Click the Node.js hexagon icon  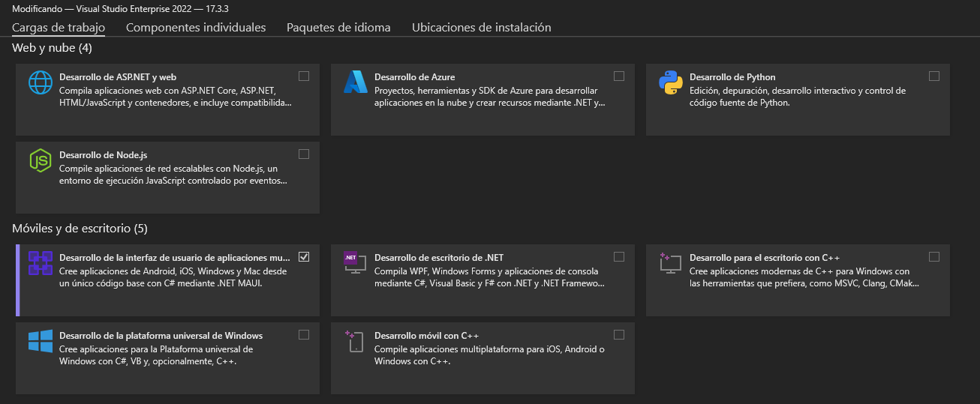click(40, 160)
